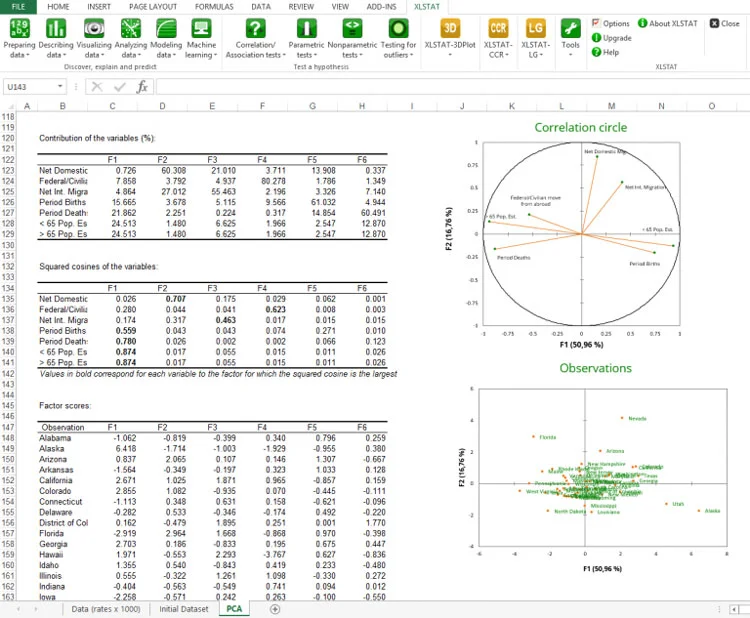Switch to the FORMULAS ribbon tab
Viewport: 750px width, 618px height.
[x=214, y=6]
